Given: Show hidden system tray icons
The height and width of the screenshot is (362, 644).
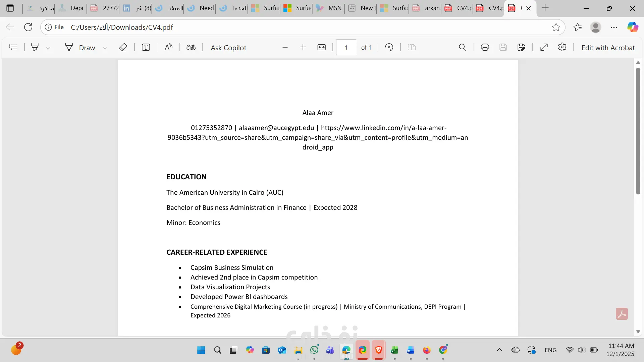Looking at the screenshot, I should 499,350.
